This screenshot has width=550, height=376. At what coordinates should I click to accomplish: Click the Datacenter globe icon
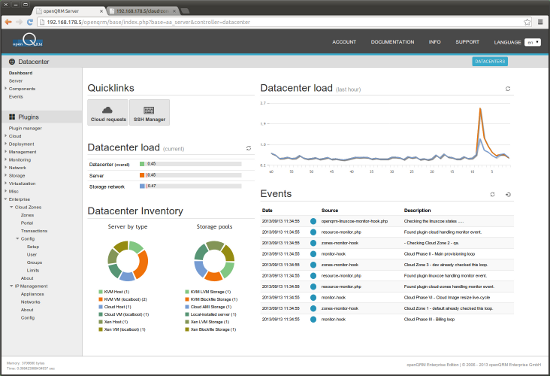click(12, 62)
